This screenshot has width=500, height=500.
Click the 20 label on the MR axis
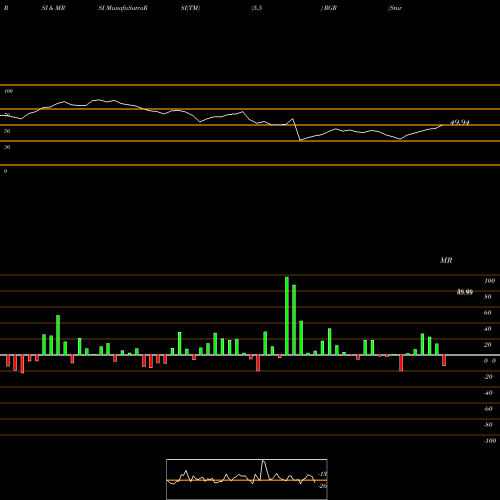tap(488, 345)
